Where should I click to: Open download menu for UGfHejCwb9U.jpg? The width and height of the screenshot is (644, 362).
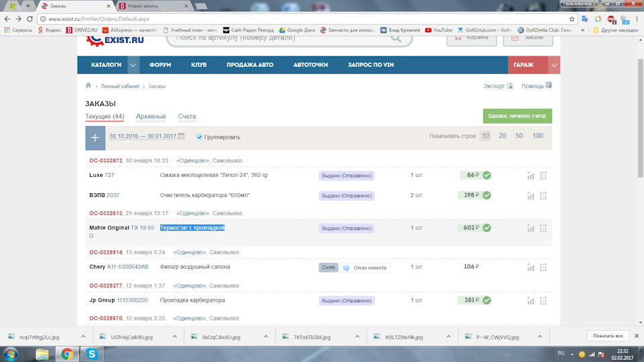[174, 337]
